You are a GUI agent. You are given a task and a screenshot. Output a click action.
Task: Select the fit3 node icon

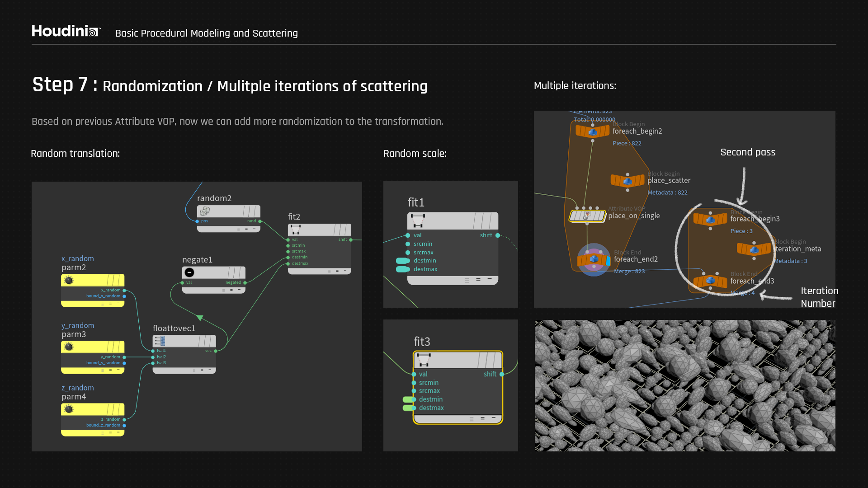point(424,360)
